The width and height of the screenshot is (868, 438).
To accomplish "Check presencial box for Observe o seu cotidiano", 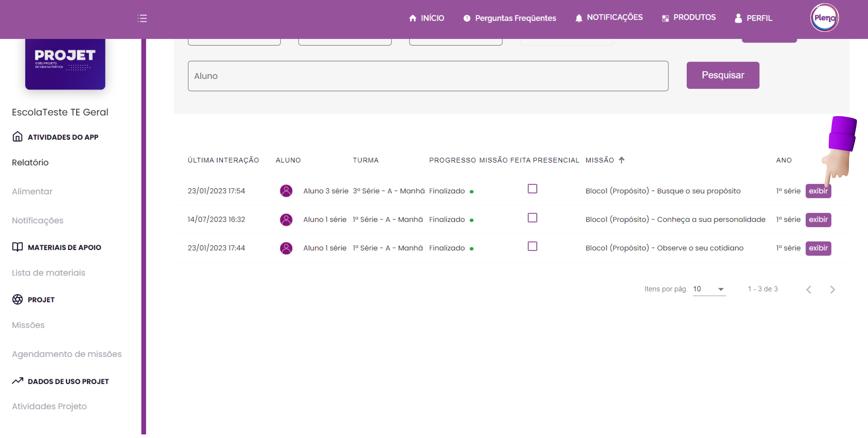I will pyautogui.click(x=532, y=246).
